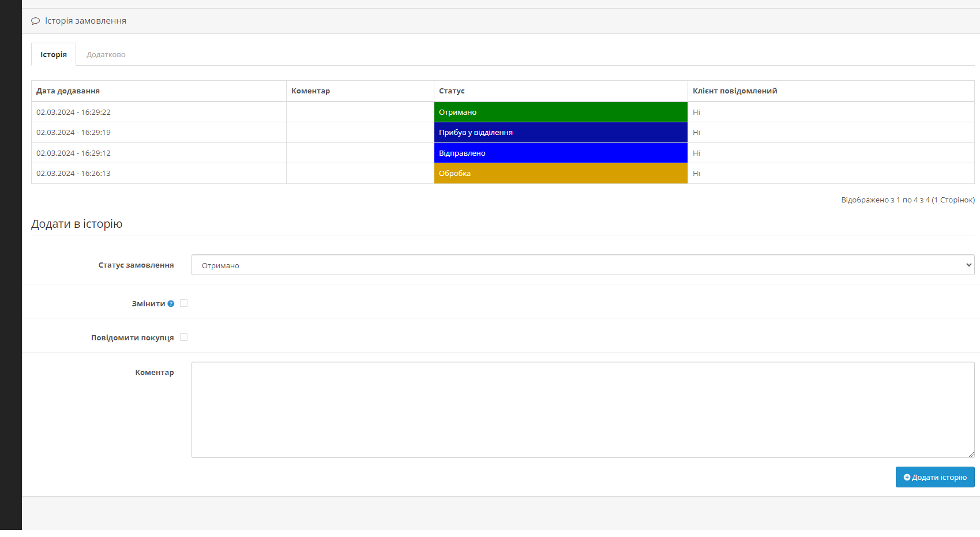Focus the Коментар text area
This screenshot has height=537, width=980.
coord(583,410)
